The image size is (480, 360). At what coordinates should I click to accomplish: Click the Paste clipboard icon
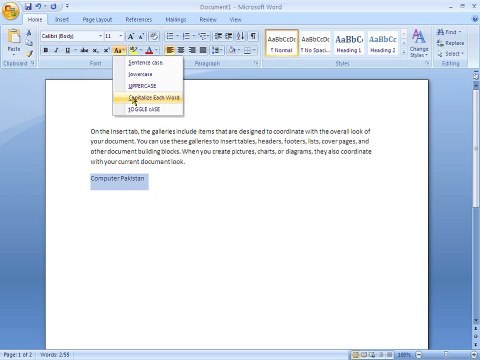click(x=14, y=37)
